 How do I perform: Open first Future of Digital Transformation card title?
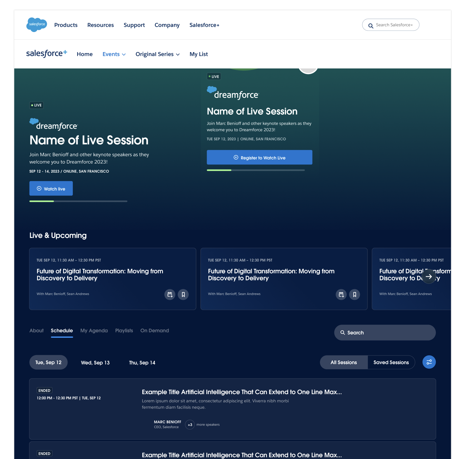[100, 275]
